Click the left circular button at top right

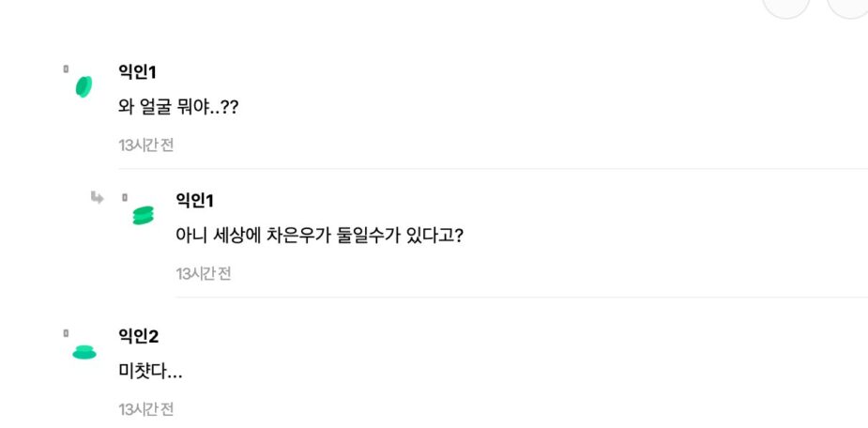point(785,6)
